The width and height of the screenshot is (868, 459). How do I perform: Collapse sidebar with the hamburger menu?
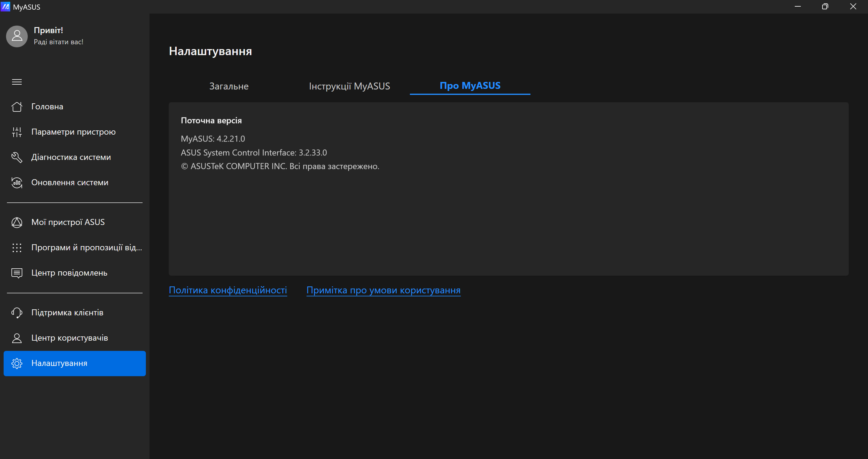click(x=17, y=82)
